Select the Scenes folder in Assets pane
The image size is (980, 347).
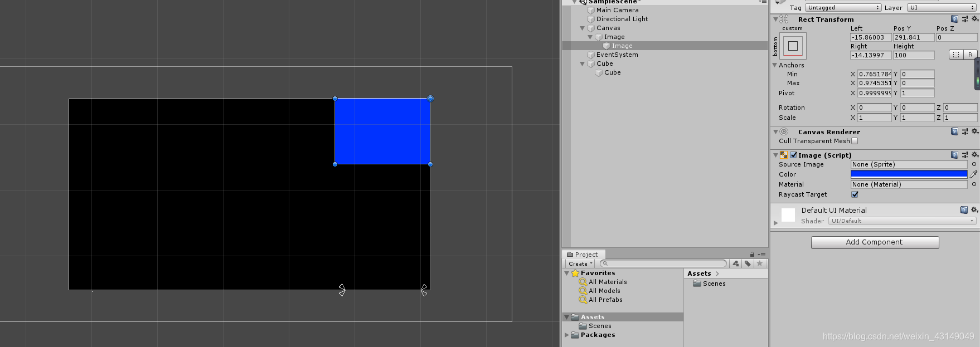(709, 284)
